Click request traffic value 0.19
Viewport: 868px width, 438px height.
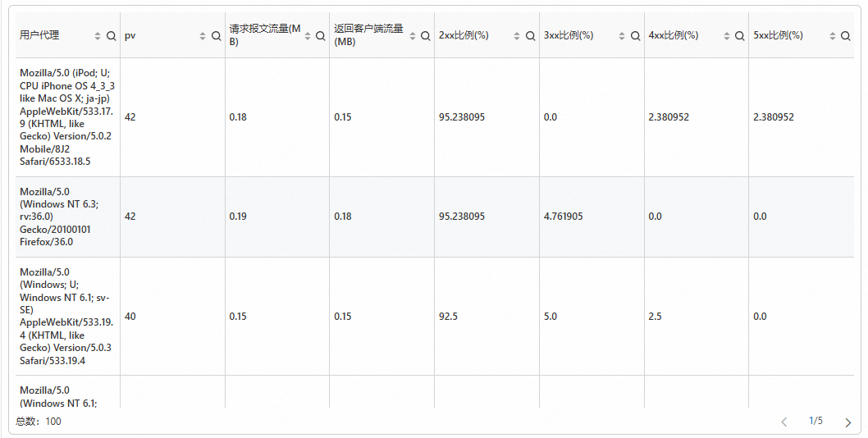pos(238,217)
